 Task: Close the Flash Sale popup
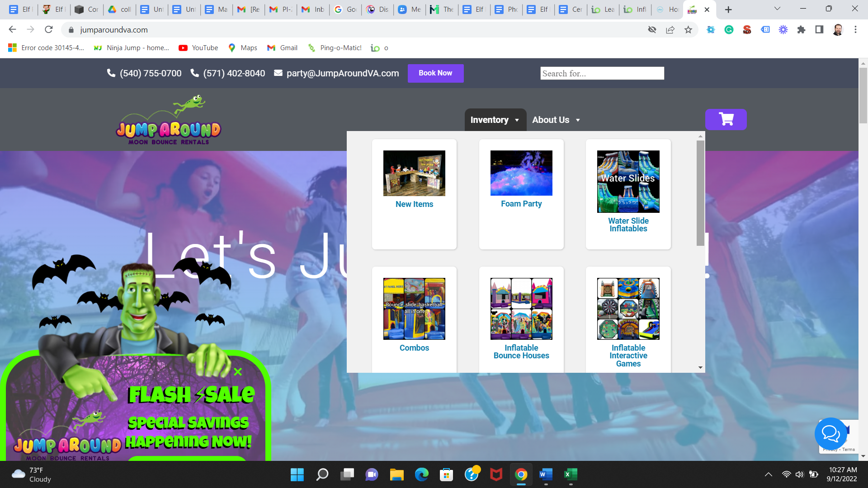(238, 372)
